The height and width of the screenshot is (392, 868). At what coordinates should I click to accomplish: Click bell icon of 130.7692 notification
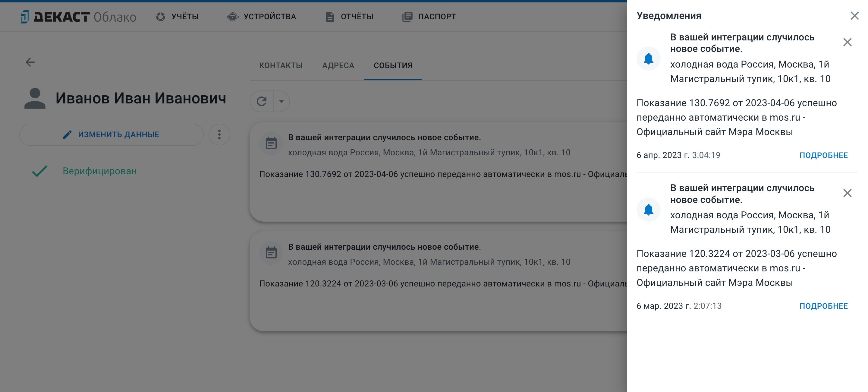click(x=648, y=58)
